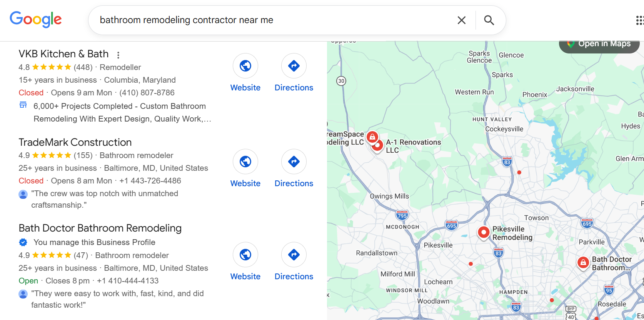This screenshot has height=320, width=644.
Task: Click the small red dot near Hampden on map
Action: point(552,300)
